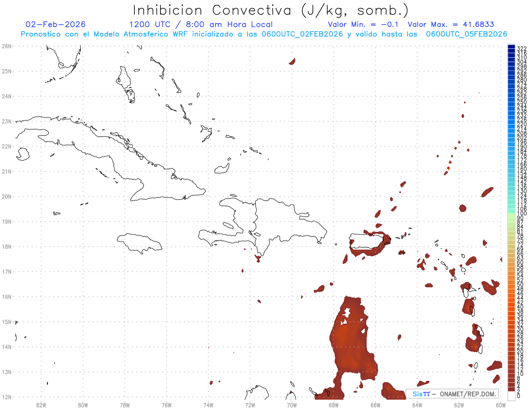Click the date "02-Feb-2026"
532x411 pixels.
click(x=56, y=24)
